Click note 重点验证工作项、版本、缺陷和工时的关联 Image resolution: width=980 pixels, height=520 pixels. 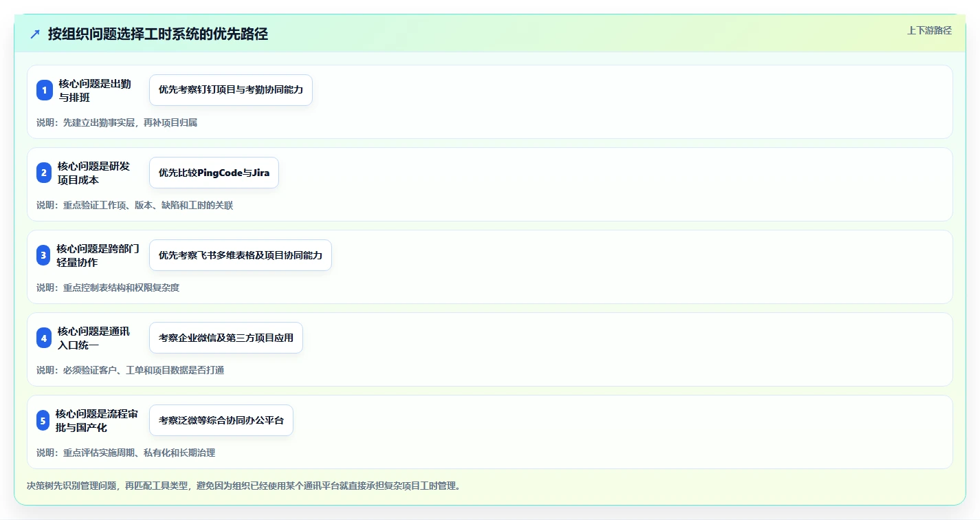point(135,205)
